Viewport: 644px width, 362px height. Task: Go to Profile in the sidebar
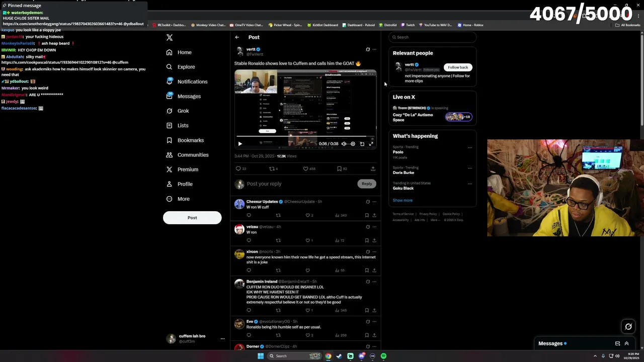click(x=180, y=184)
